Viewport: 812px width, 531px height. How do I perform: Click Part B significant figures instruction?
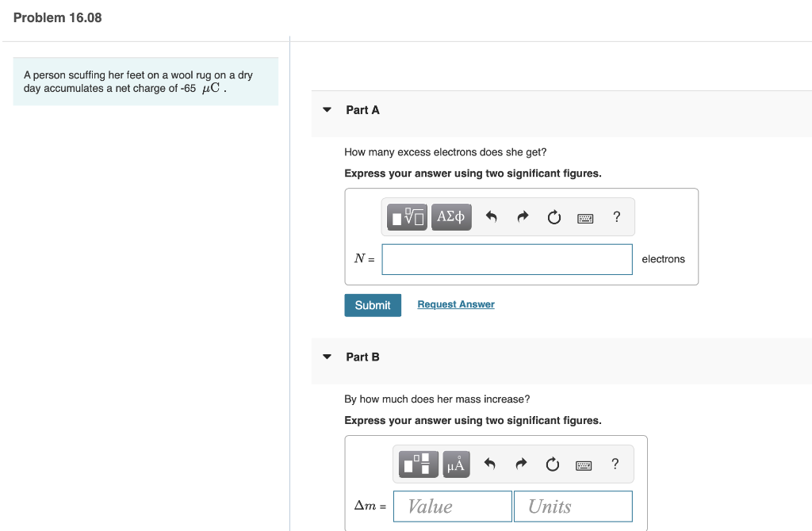473,420
